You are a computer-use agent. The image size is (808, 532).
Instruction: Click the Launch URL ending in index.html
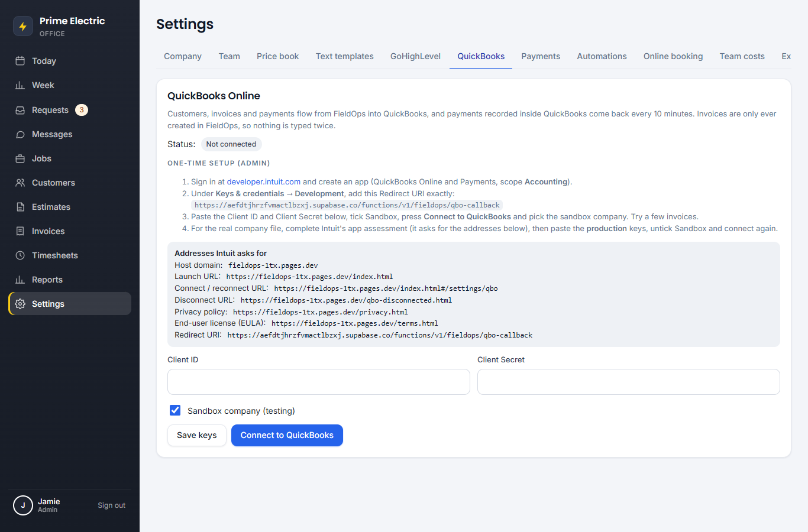[309, 277]
